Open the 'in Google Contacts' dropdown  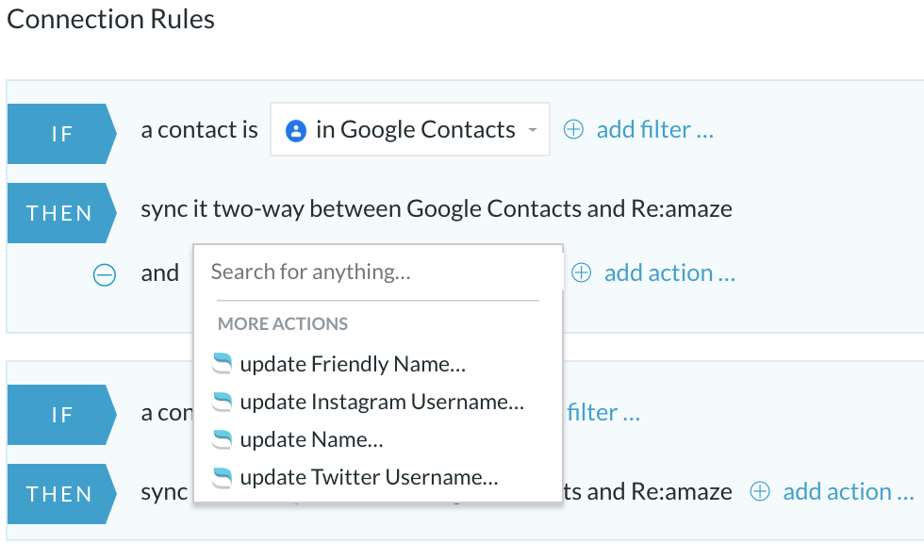(409, 130)
